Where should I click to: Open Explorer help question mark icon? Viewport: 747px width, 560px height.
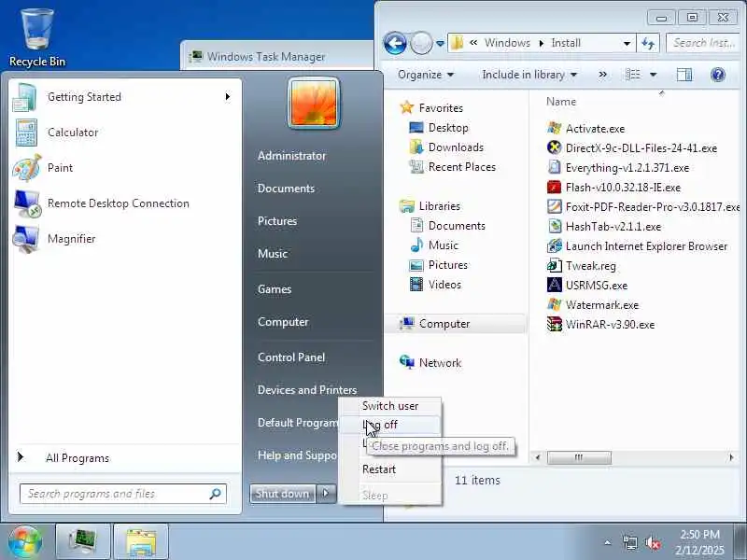click(717, 75)
